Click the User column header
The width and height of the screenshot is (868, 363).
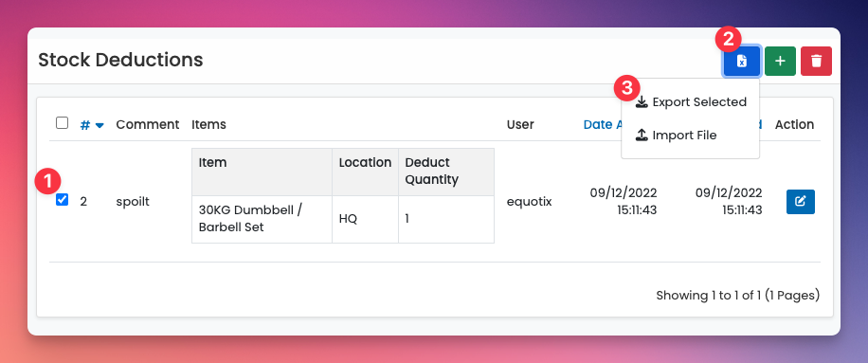tap(520, 124)
